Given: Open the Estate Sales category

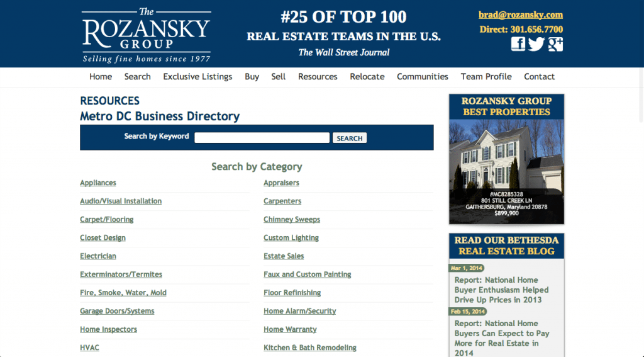Looking at the screenshot, I should [284, 256].
